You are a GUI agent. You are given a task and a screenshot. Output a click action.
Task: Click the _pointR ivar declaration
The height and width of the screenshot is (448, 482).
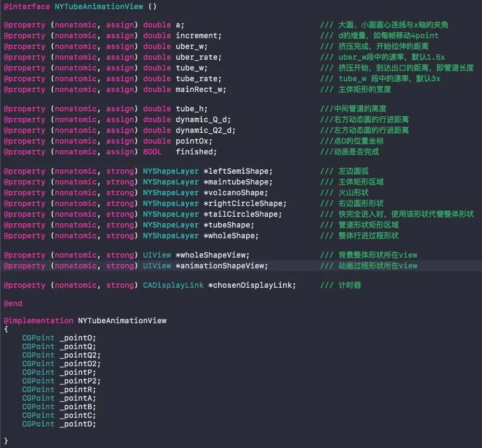pos(59,390)
